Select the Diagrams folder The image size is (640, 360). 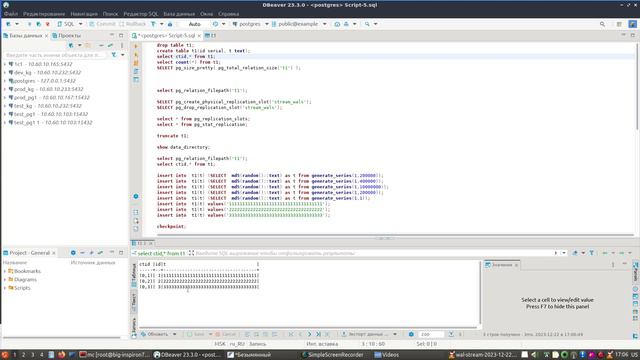tap(22, 280)
